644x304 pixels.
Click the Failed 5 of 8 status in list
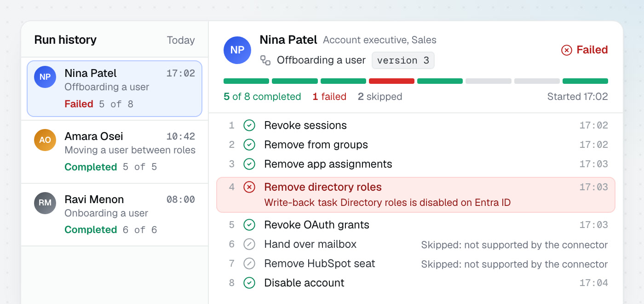[99, 104]
